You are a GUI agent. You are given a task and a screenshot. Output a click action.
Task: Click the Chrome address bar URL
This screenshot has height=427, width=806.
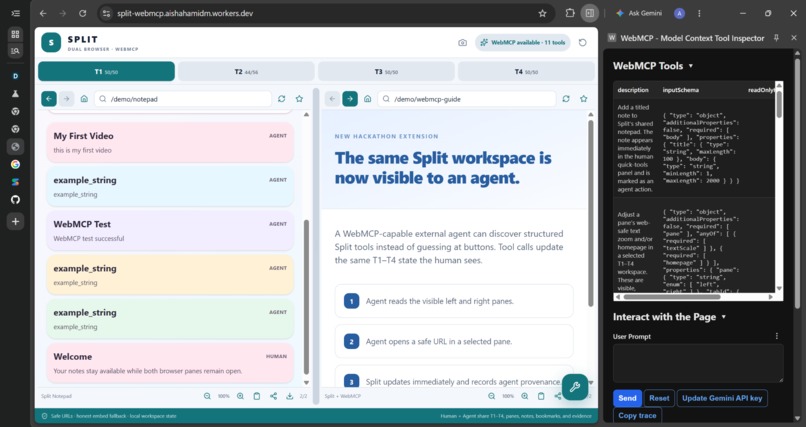pos(185,13)
